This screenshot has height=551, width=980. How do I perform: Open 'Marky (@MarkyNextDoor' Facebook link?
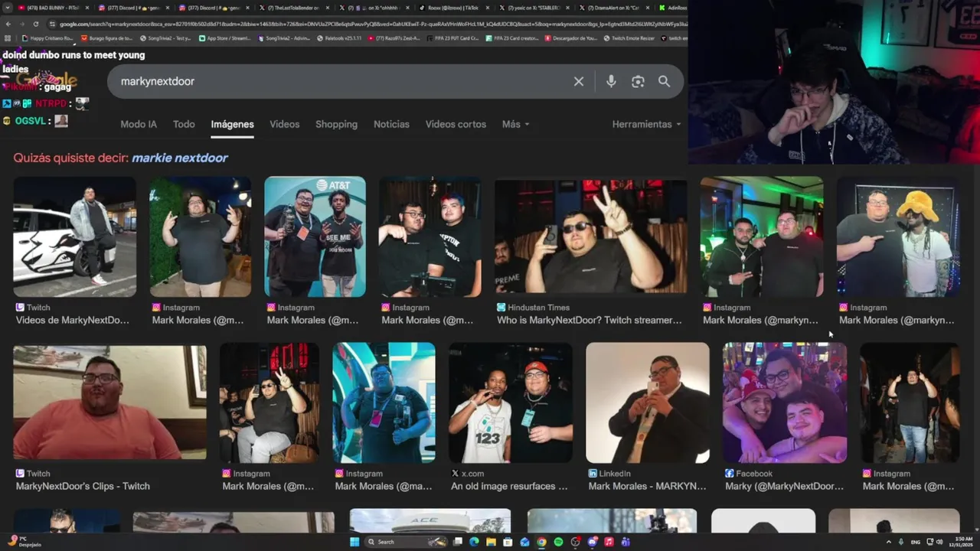tap(784, 486)
